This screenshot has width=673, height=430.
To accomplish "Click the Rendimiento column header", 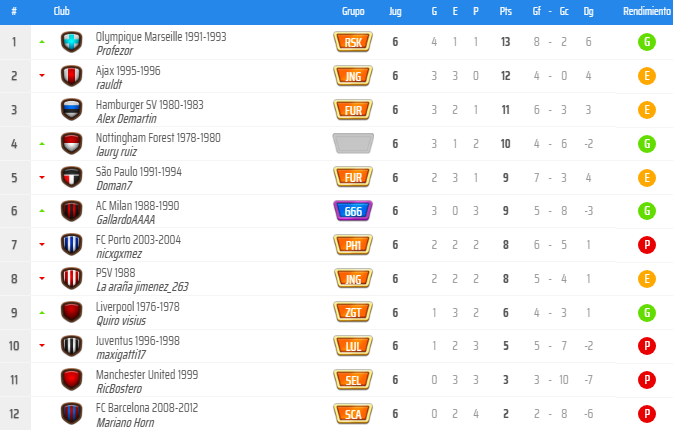I will coord(646,11).
